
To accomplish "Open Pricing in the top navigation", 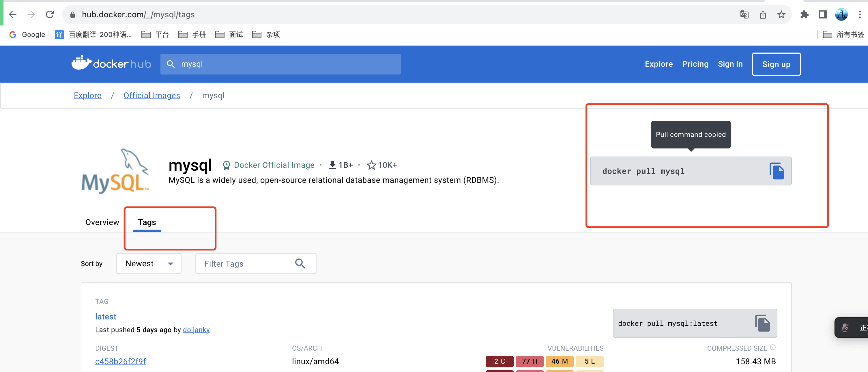I will 695,64.
